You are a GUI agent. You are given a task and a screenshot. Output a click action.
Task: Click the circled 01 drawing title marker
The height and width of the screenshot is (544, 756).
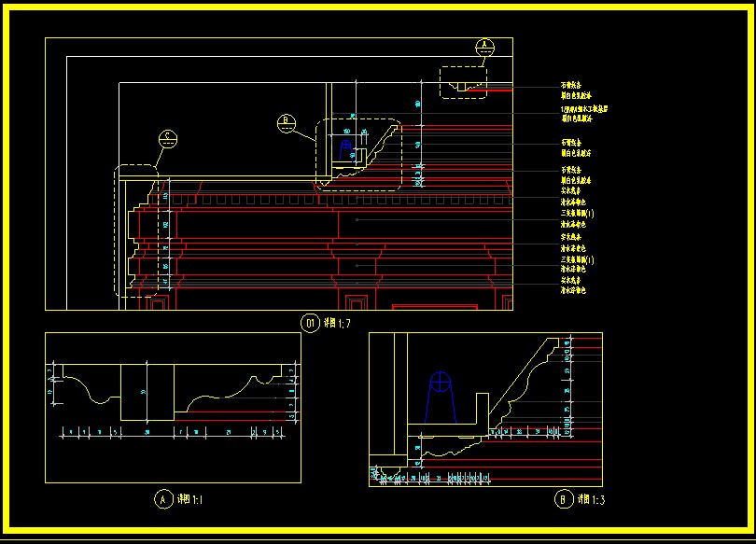(310, 323)
